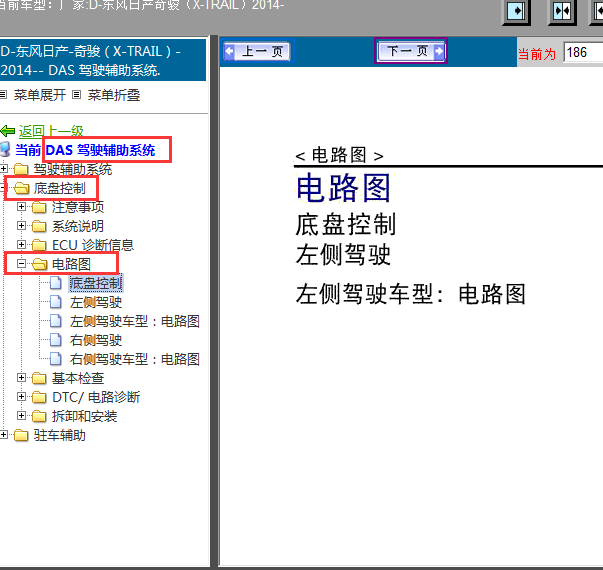Image resolution: width=603 pixels, height=570 pixels.
Task: Click the right-arrow panel button at top
Action: pyautogui.click(x=516, y=12)
